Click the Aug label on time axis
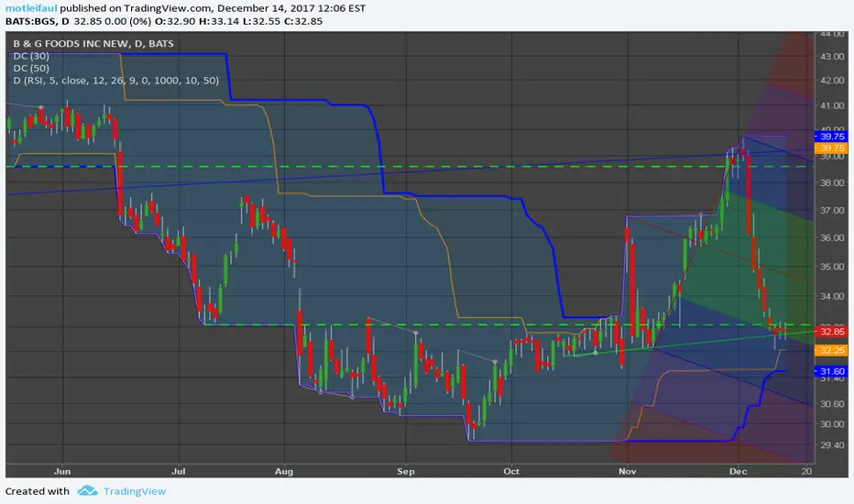This screenshot has width=854, height=504. [284, 471]
